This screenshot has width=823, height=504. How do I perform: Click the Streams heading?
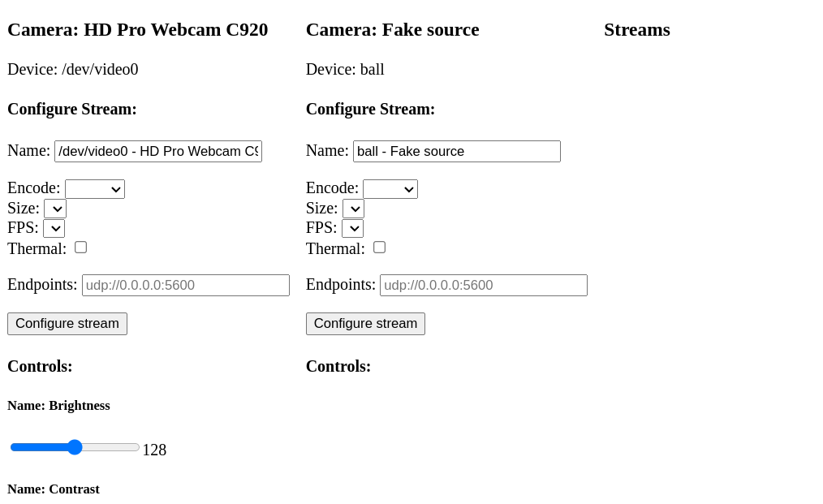click(x=636, y=29)
